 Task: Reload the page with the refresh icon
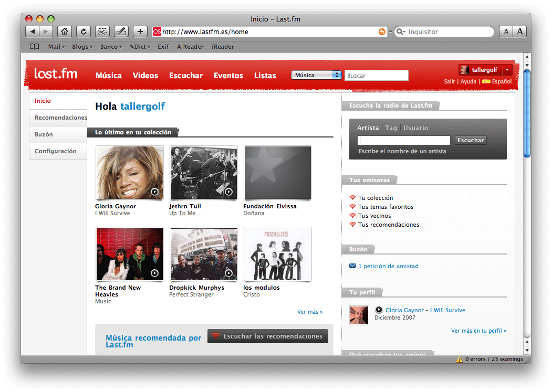[84, 31]
